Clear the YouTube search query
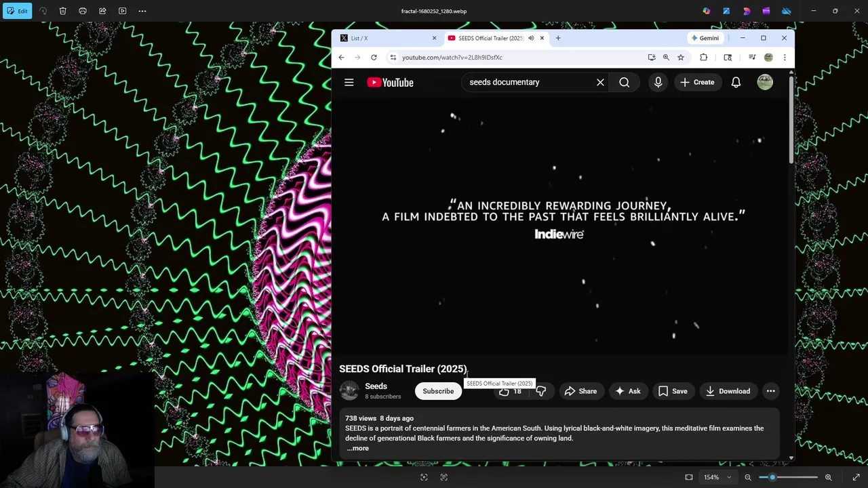 pos(600,83)
